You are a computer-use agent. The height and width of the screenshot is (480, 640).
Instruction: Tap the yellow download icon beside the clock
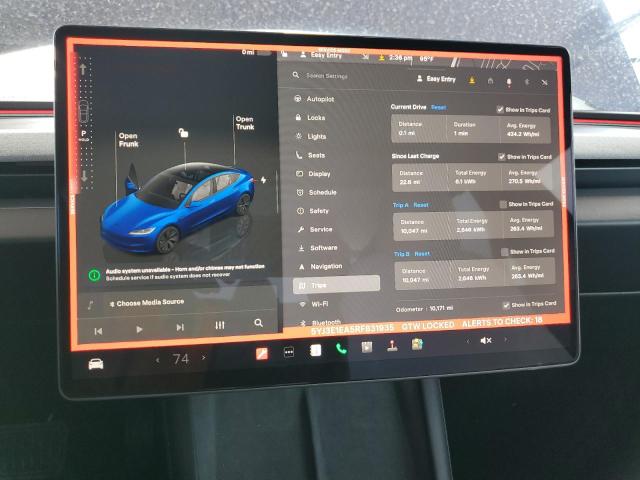[x=381, y=58]
